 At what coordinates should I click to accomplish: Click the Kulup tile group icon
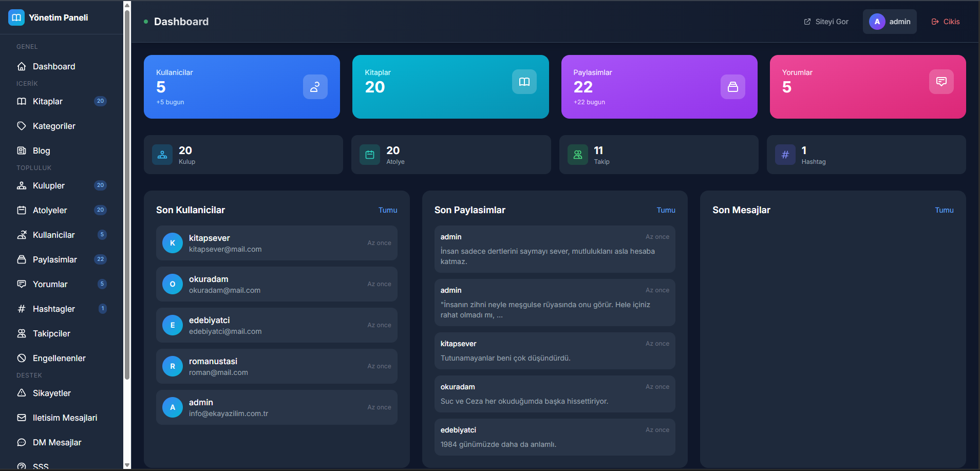click(x=162, y=155)
